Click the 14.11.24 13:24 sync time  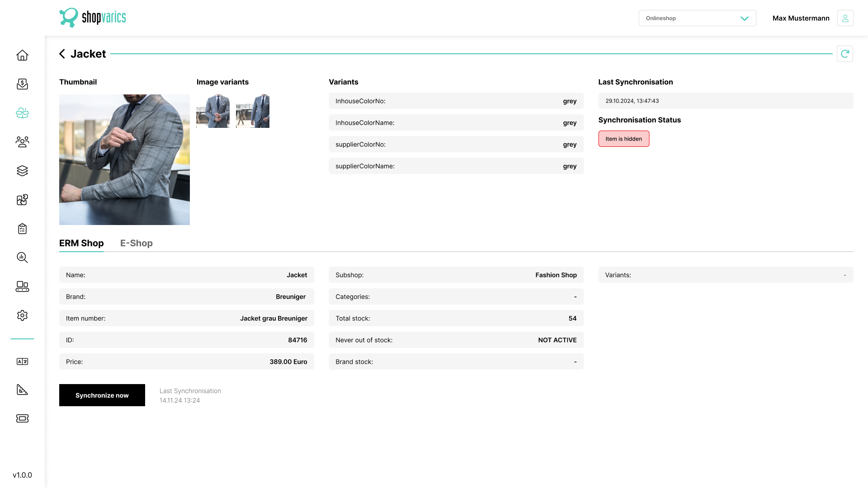(x=179, y=400)
